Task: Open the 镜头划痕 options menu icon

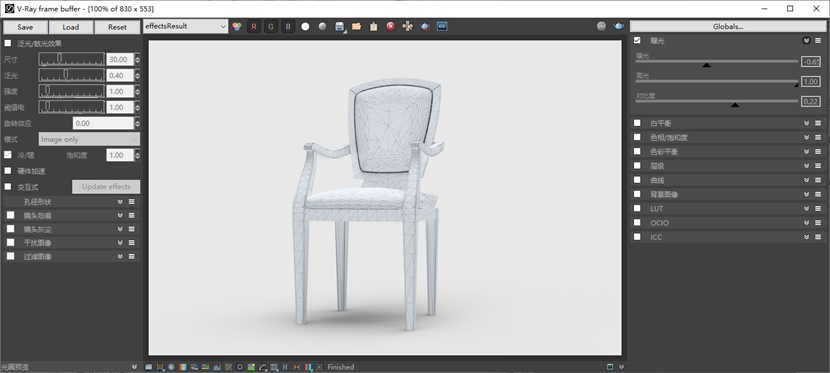Action: [x=131, y=215]
